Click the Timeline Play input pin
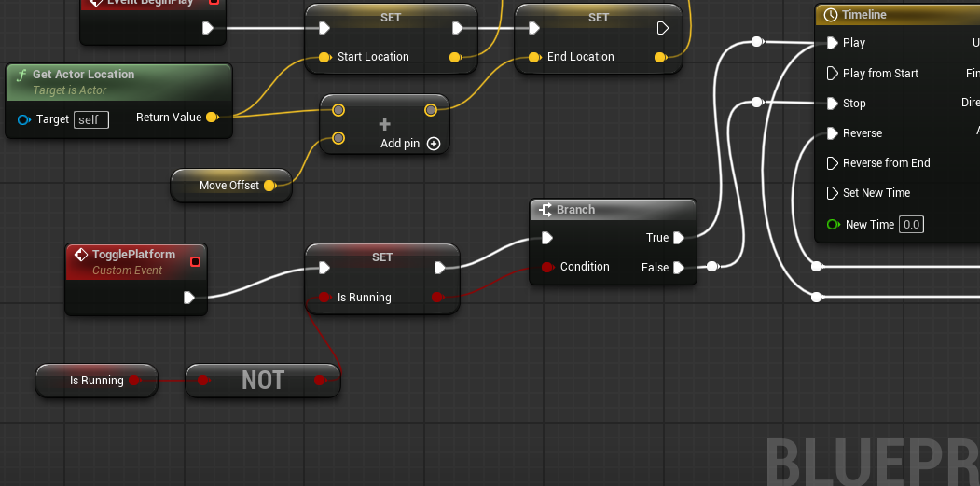980x486 pixels. click(832, 43)
